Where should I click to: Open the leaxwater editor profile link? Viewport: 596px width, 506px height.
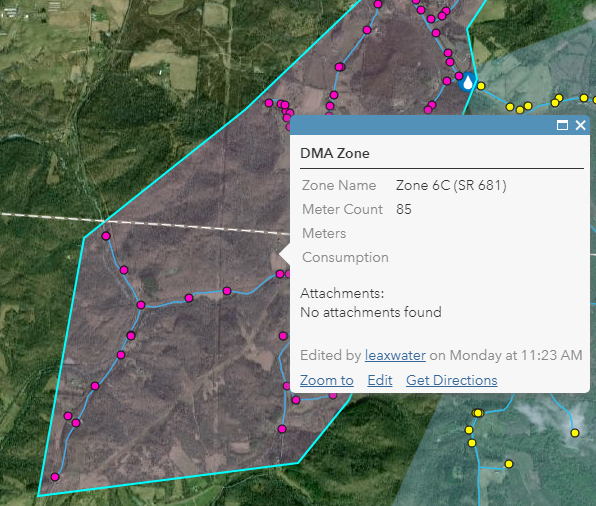[395, 355]
